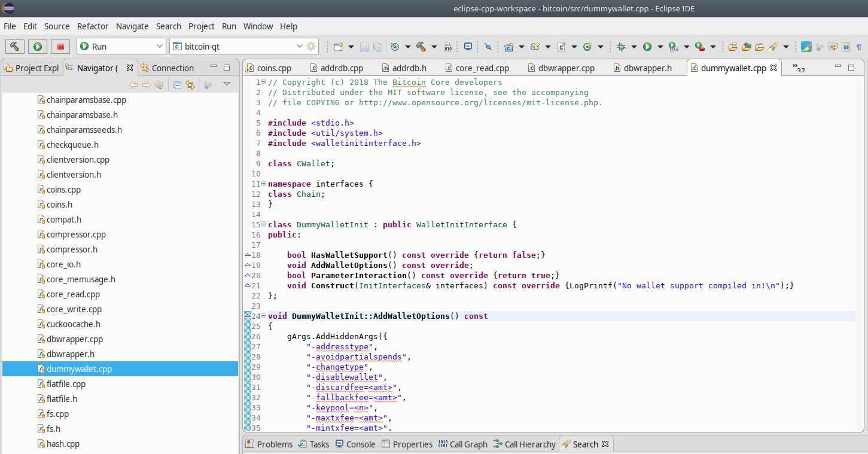Select core_write.cpp in the Navigator tree

74,309
